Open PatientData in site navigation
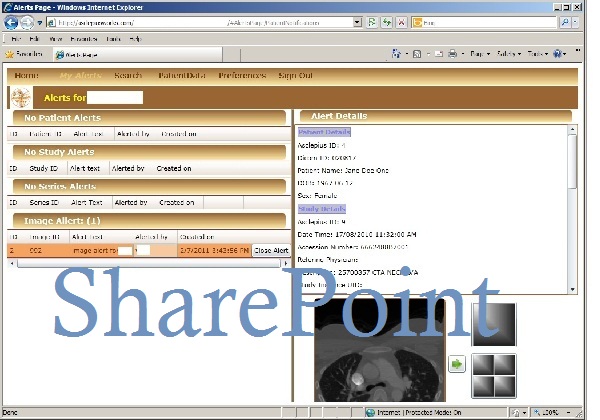 [182, 75]
